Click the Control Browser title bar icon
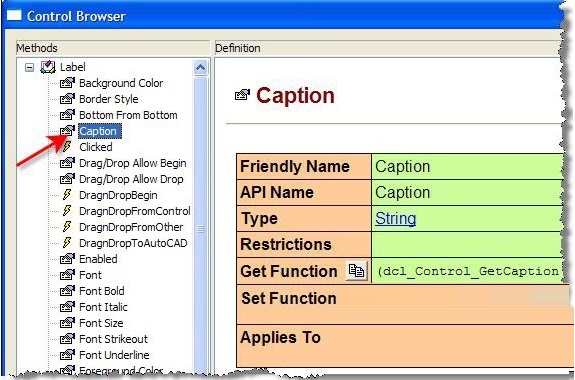Screen dimensions: 575x380 click(x=14, y=15)
